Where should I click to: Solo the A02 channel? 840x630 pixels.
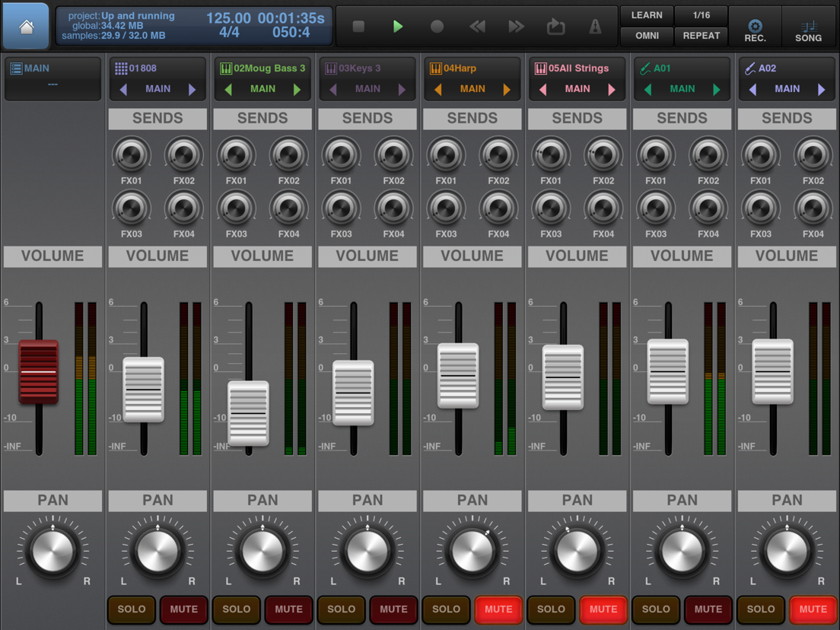(x=761, y=609)
